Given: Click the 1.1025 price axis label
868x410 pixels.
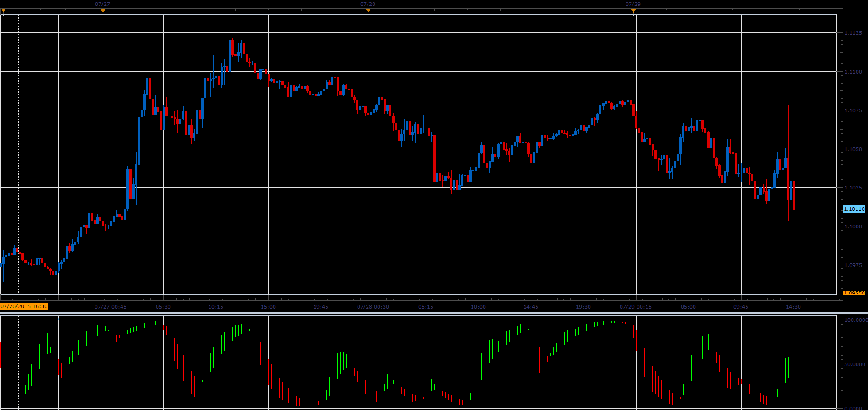Looking at the screenshot, I should [x=853, y=188].
